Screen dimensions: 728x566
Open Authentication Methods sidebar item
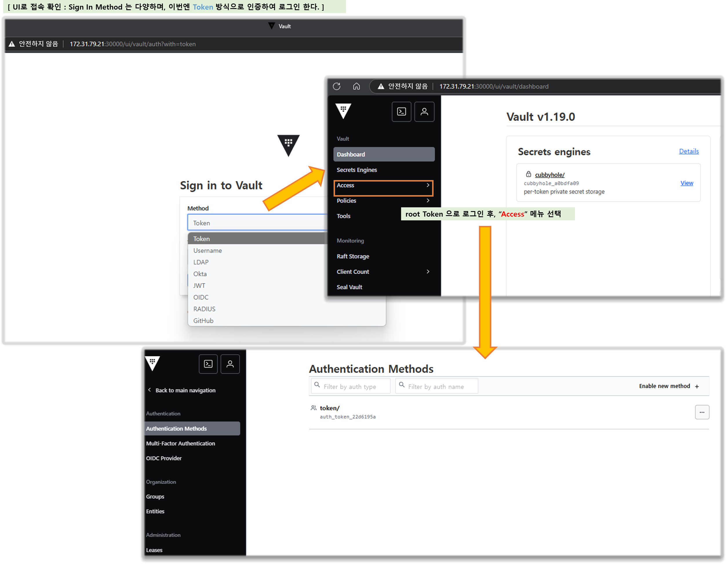coord(192,429)
